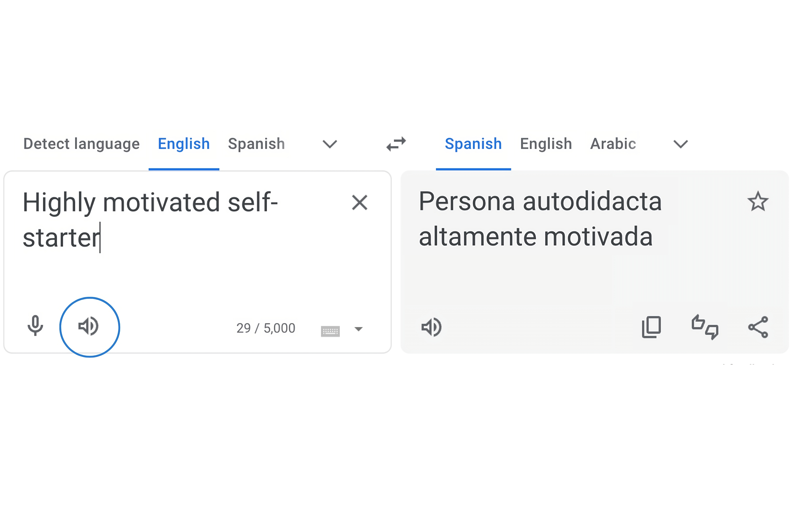Screen dimensions: 799x532
Task: Swap source and target languages
Action: (x=396, y=144)
